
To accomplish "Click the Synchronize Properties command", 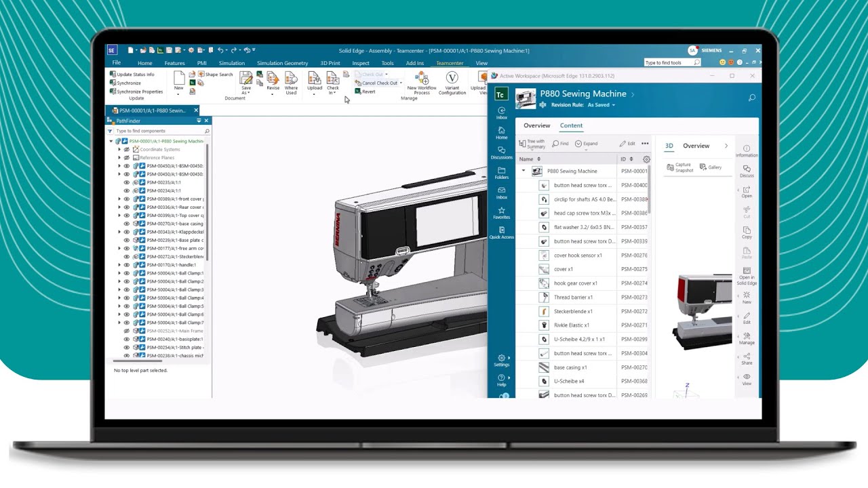I will (x=136, y=91).
